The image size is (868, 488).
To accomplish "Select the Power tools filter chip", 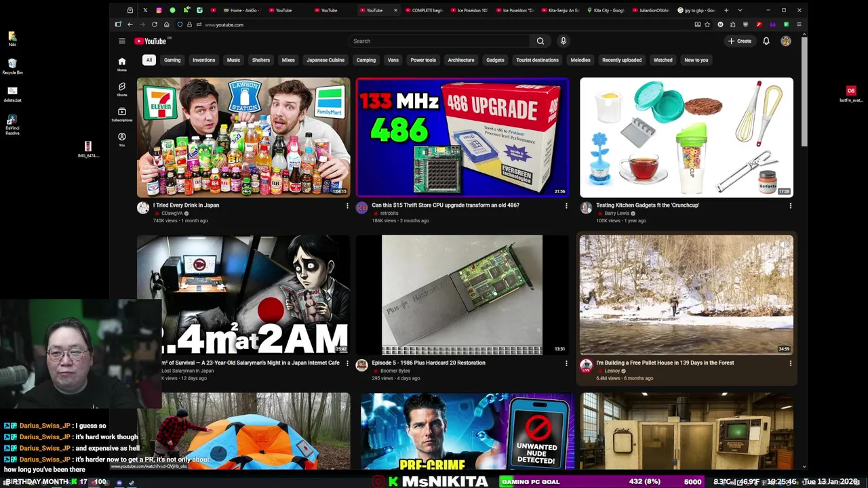I will coord(423,60).
